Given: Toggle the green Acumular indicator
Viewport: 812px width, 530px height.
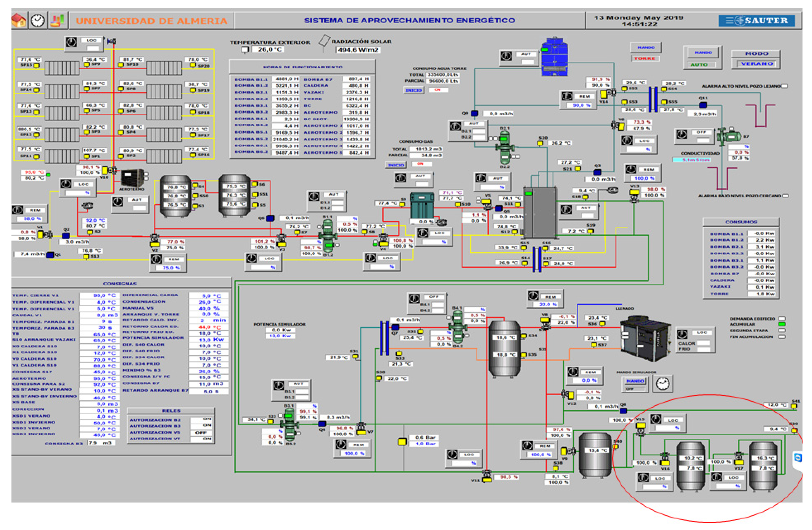Looking at the screenshot, I should tap(782, 324).
